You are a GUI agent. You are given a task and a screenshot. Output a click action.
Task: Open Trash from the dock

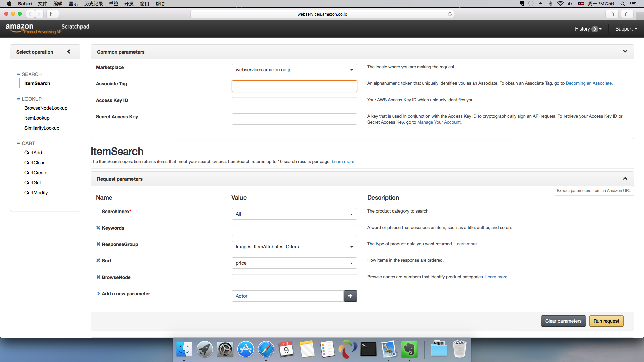click(x=460, y=349)
